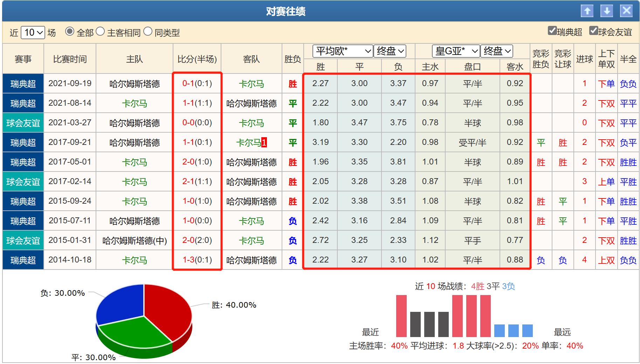
Task: Click 卡尔马 home team link in 2021-08-14 row
Action: click(134, 103)
